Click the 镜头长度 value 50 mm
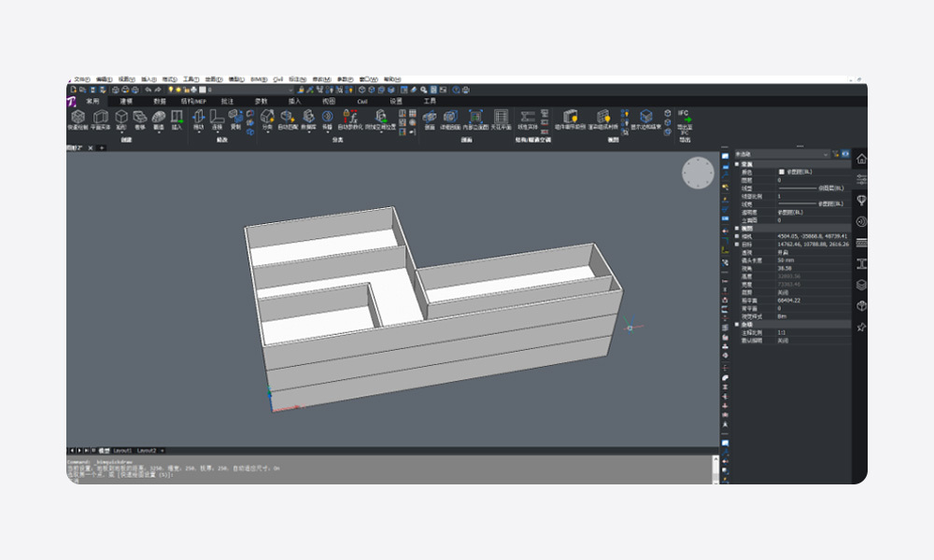The width and height of the screenshot is (934, 560). [785, 260]
